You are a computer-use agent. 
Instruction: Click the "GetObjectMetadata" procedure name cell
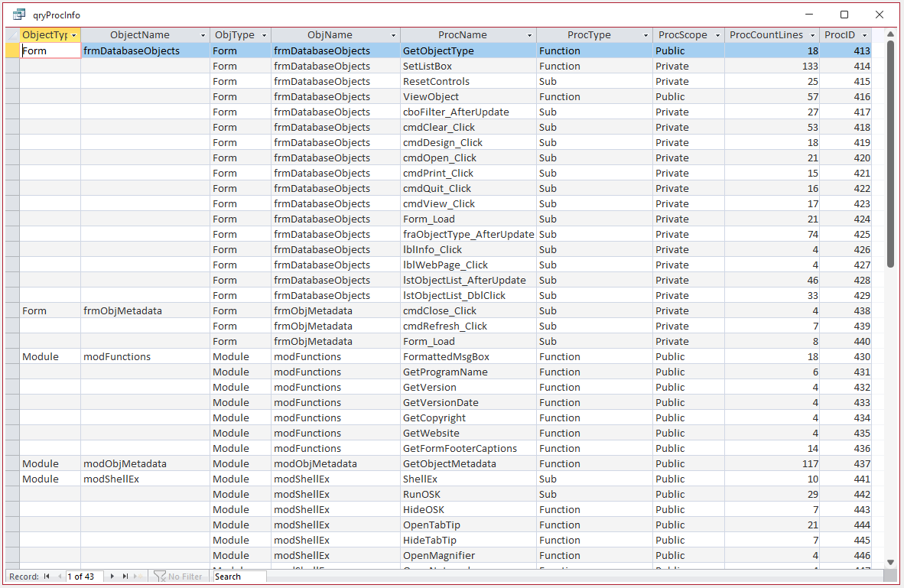click(x=468, y=463)
